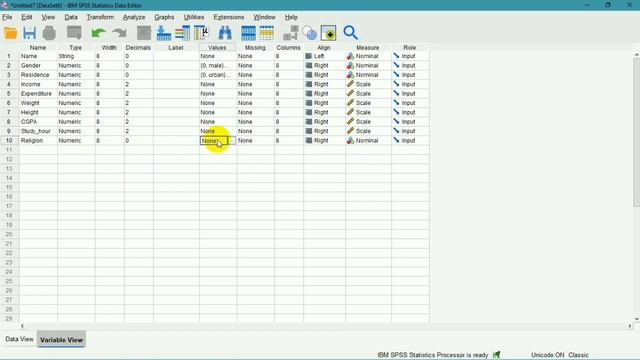This screenshot has width=640, height=360.
Task: Open the Data menu
Action: click(x=71, y=17)
